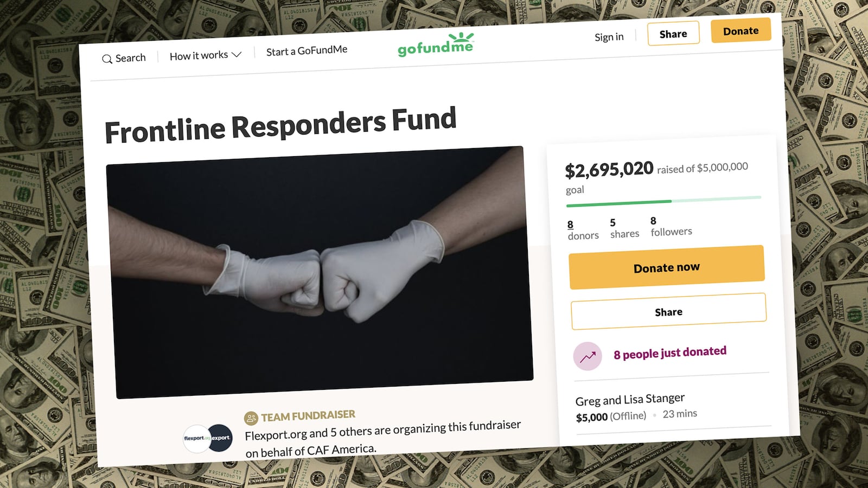Expand the How it works chevron

click(236, 55)
